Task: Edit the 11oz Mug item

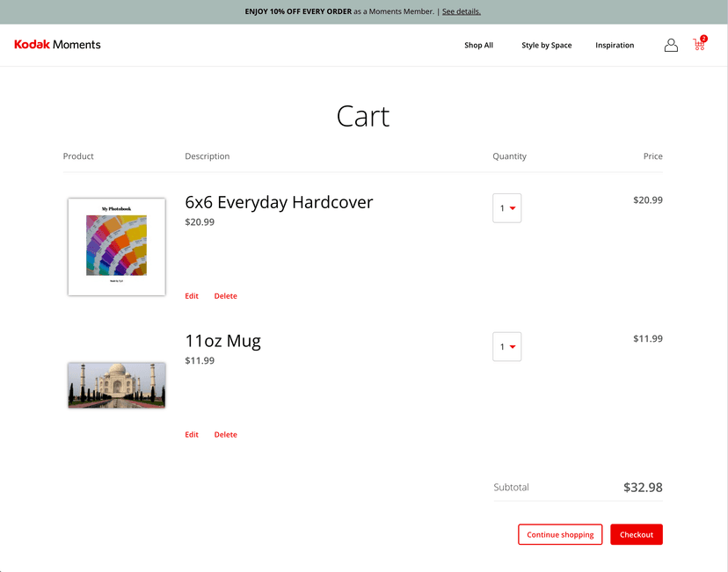Action: point(192,435)
